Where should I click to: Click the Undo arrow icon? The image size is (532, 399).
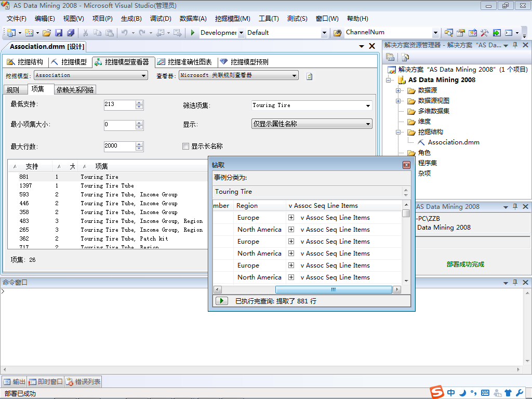[x=125, y=33]
